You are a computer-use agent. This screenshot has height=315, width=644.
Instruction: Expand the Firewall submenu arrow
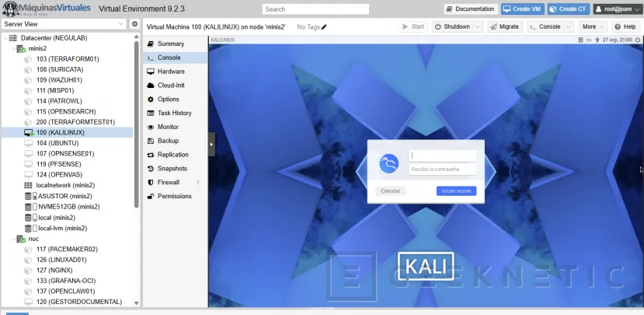(x=198, y=182)
